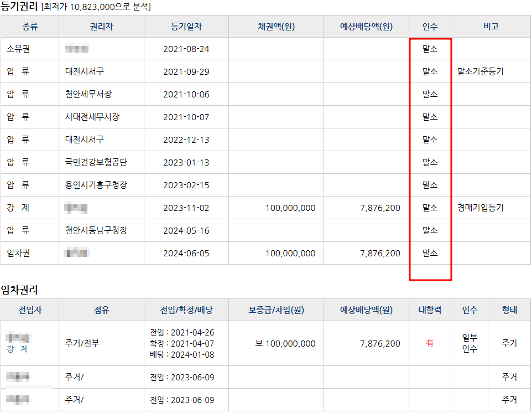Select the 전입자 column header
The image size is (532, 418).
coord(30,309)
